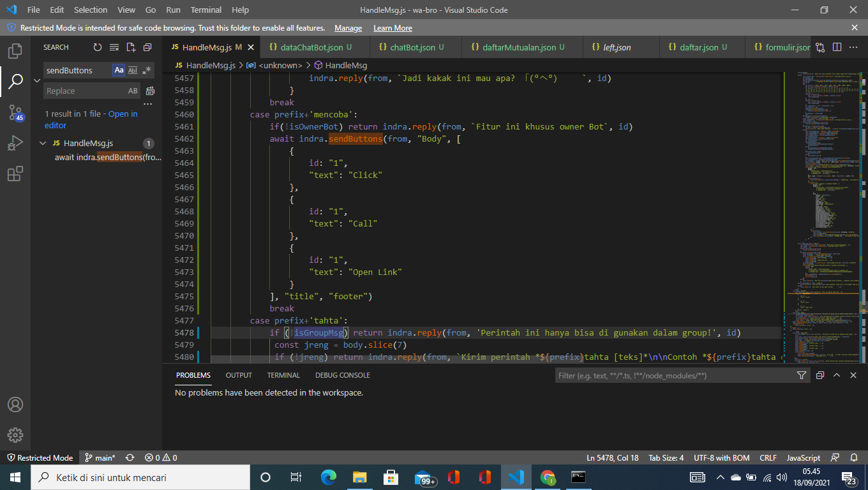Clear all search results
The image size is (868, 490).
pyautogui.click(x=114, y=47)
